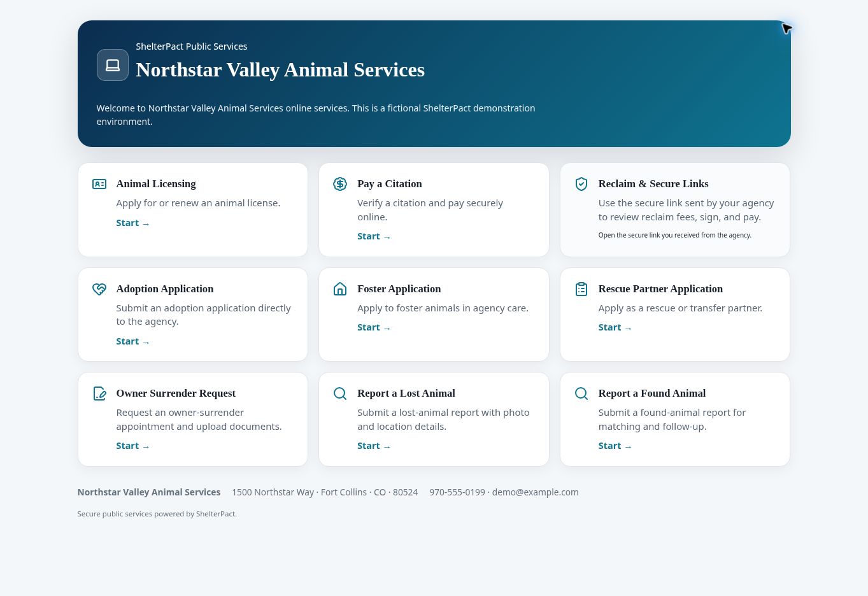The height and width of the screenshot is (596, 868).
Task: Start the Foster Application form
Action: tap(374, 327)
